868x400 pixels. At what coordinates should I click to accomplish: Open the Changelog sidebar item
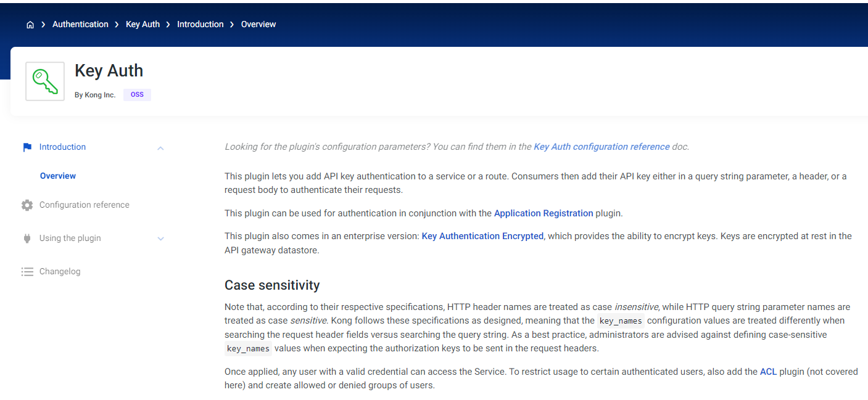click(x=60, y=272)
